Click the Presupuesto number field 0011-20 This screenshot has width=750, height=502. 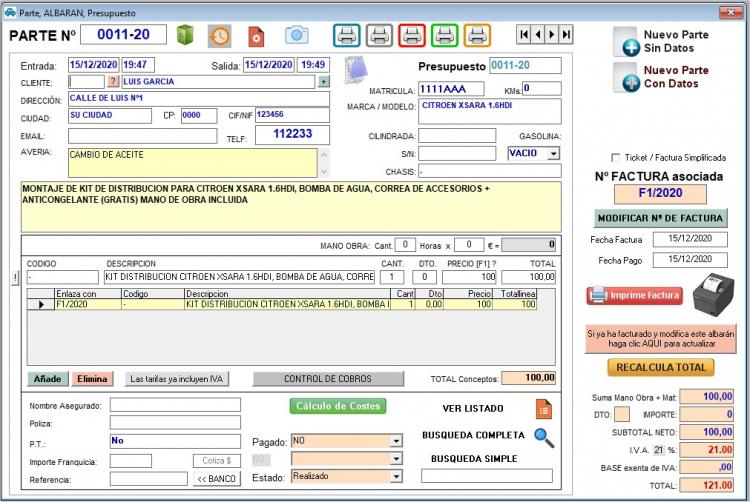pos(525,65)
